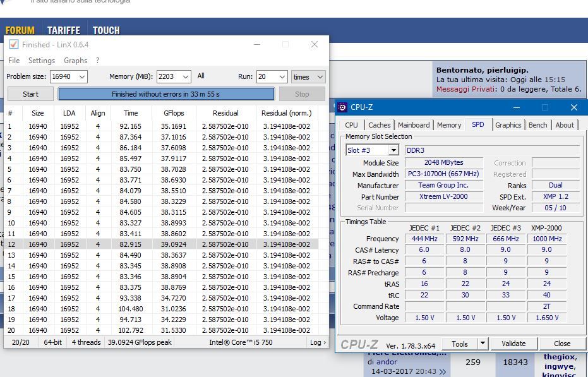Switch to the Memory tab in CPU-Z
The image size is (588, 377).
[448, 125]
